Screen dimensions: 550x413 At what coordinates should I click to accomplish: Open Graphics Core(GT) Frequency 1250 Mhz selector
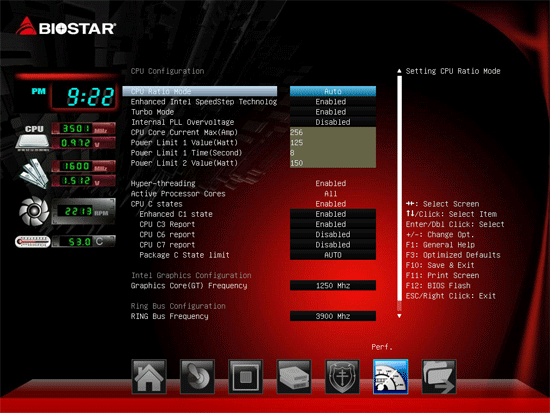[333, 286]
